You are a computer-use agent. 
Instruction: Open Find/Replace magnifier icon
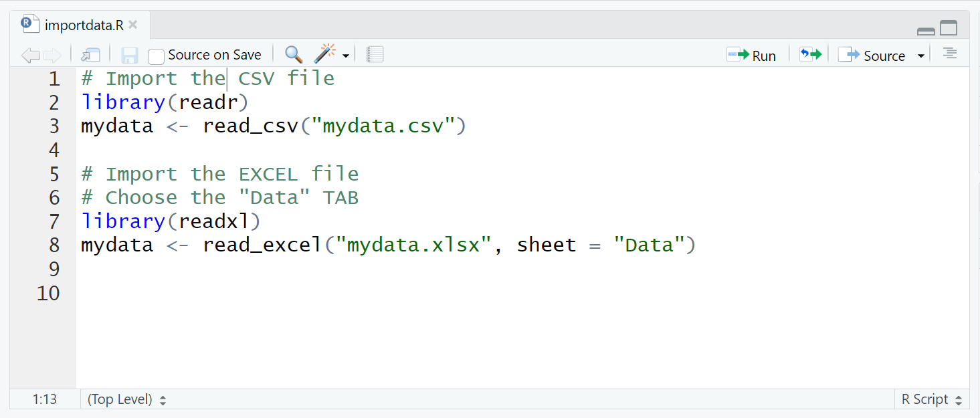pyautogui.click(x=293, y=55)
